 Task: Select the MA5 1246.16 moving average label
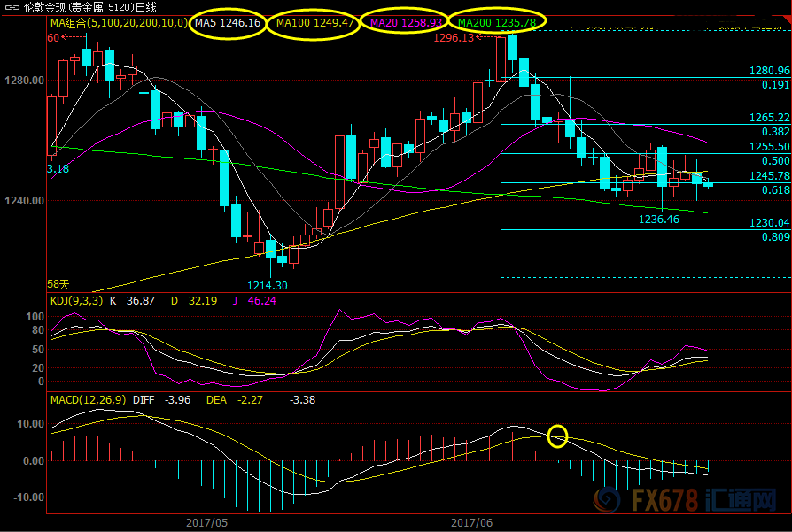tap(229, 22)
